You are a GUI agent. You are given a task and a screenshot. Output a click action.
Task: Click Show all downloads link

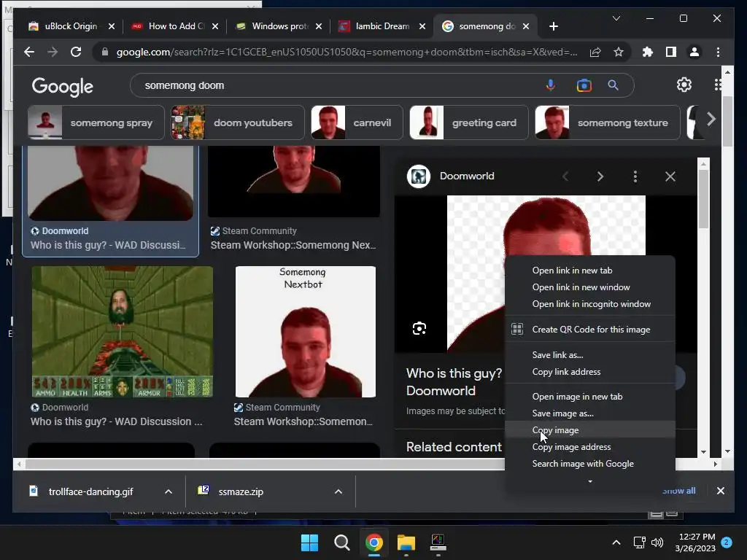678,491
